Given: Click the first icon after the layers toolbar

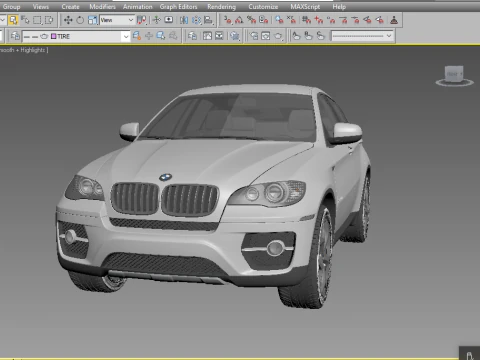Looking at the screenshot, I should [192, 36].
